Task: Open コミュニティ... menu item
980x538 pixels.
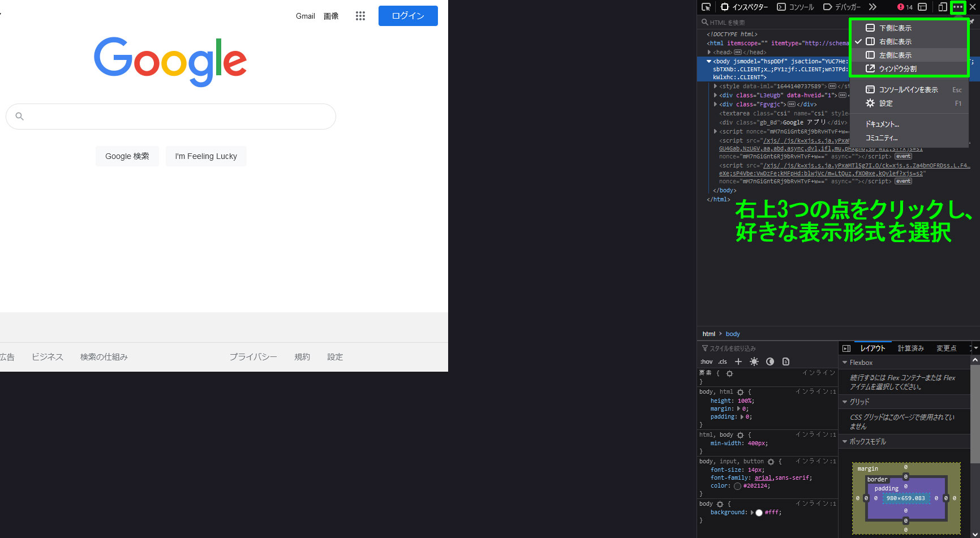Action: click(909, 137)
